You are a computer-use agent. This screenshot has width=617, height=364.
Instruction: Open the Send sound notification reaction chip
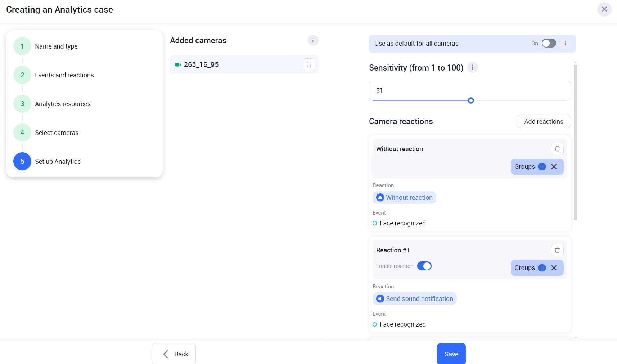(415, 299)
